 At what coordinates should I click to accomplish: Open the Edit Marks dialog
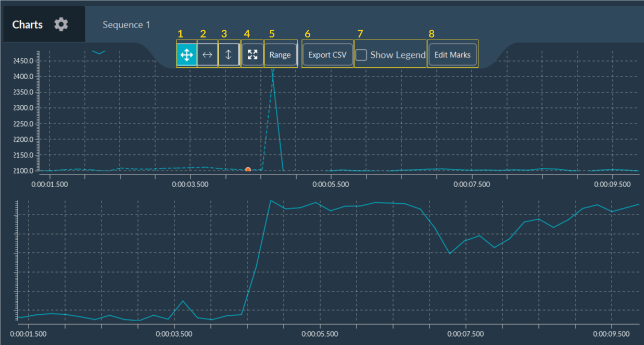coord(452,54)
